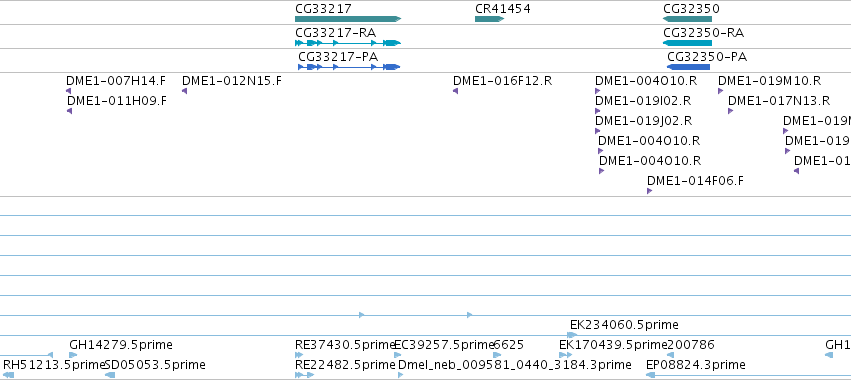
Task: Click the RE22482.5prime EST arrow glyph
Action: tap(304, 375)
